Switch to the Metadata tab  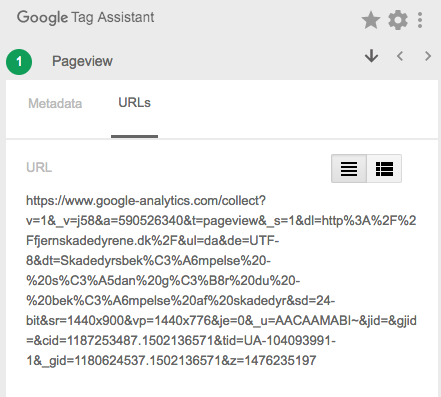click(x=55, y=103)
